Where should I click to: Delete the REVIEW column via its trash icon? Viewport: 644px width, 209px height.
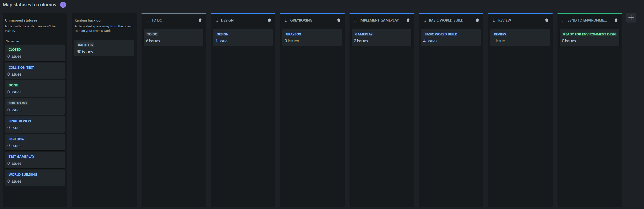click(x=546, y=20)
